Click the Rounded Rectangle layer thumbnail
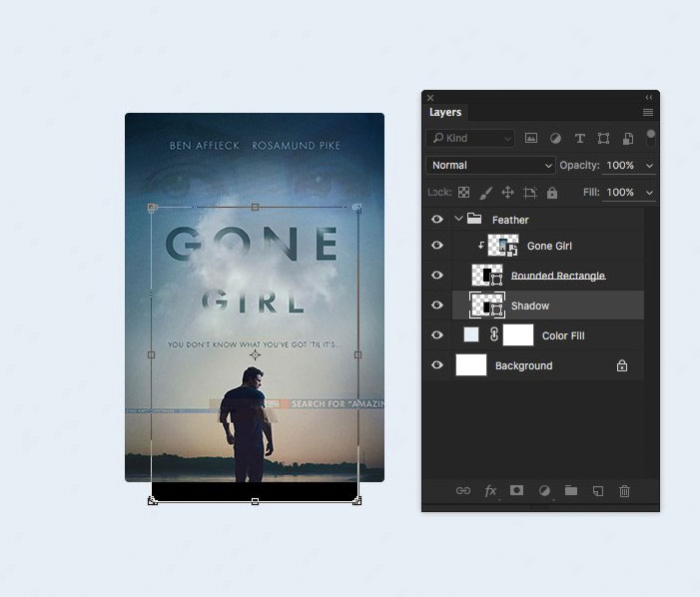The height and width of the screenshot is (597, 700). (487, 276)
